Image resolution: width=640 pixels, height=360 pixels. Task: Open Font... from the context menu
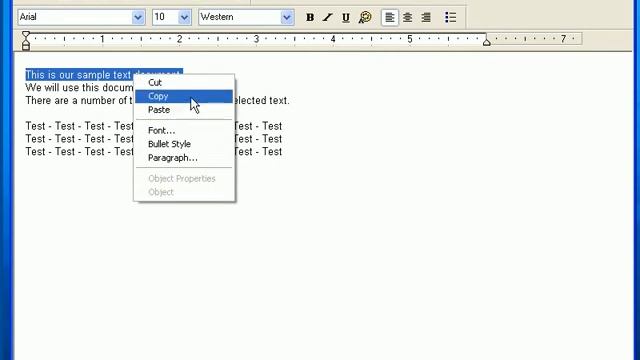pos(184,131)
